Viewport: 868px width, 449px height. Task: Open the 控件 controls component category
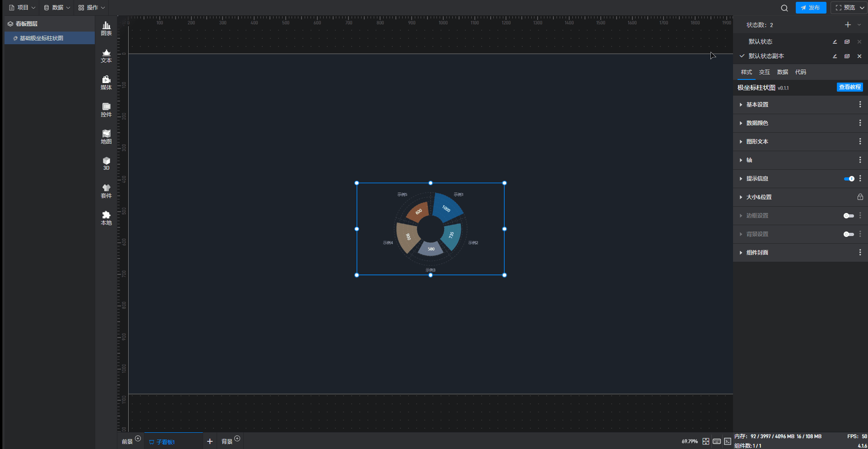coord(106,110)
